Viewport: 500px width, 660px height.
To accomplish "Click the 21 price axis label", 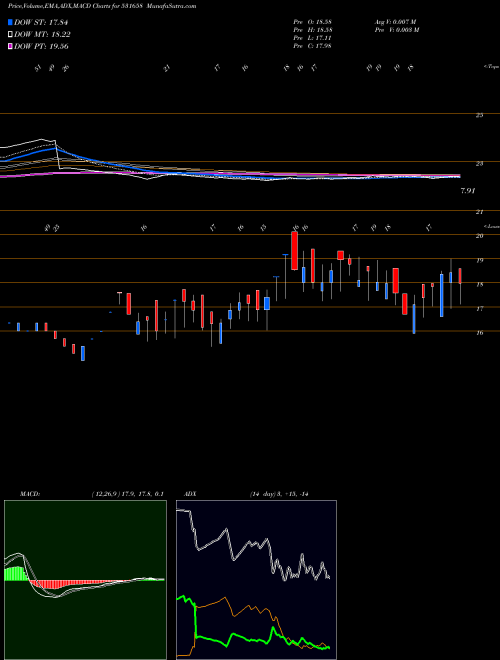I will click(x=479, y=212).
